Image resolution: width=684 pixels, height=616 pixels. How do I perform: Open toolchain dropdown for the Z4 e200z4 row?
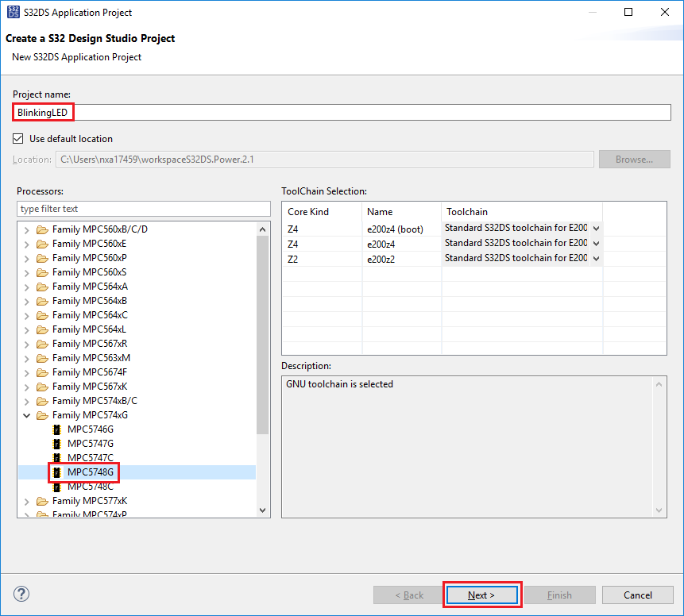pyautogui.click(x=596, y=244)
